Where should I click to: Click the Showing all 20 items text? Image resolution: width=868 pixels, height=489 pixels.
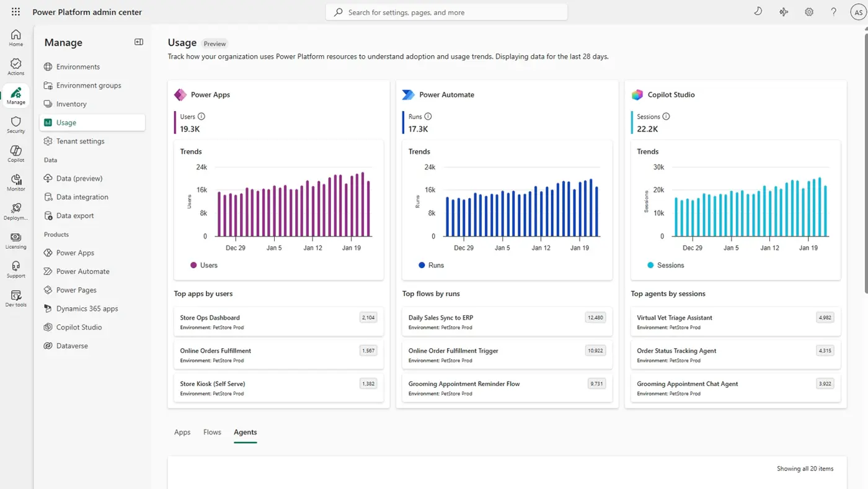click(x=805, y=469)
